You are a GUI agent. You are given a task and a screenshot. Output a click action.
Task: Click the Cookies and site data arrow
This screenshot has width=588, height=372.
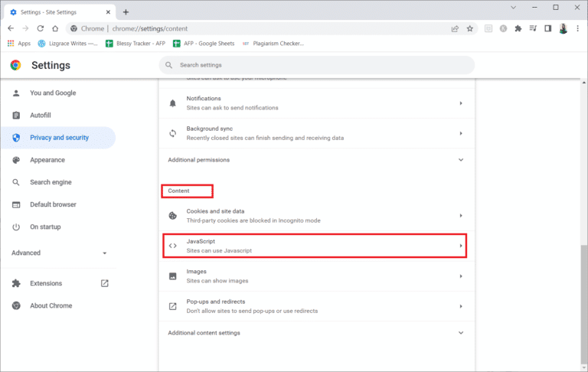(x=461, y=216)
